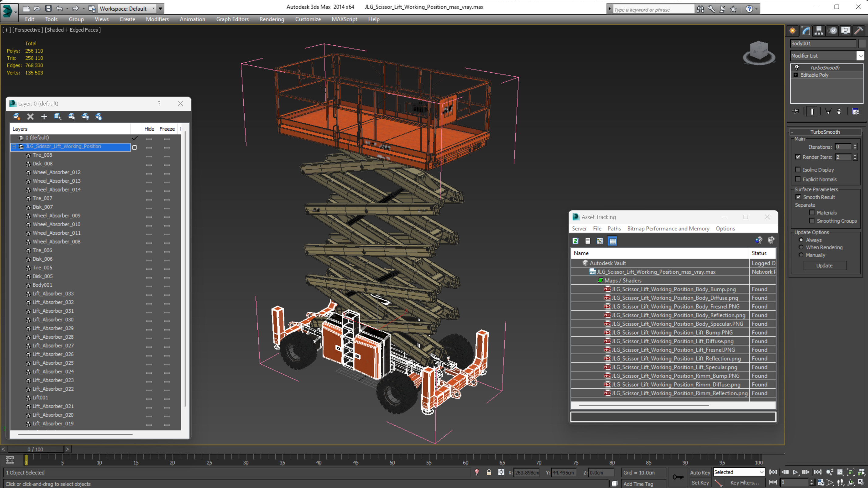868x488 pixels.
Task: Select the Always update option
Action: pyautogui.click(x=801, y=240)
